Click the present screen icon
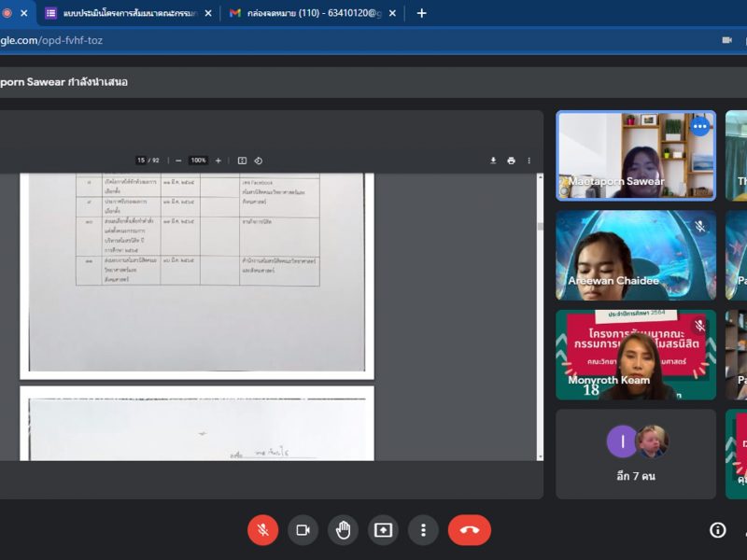 tap(383, 530)
